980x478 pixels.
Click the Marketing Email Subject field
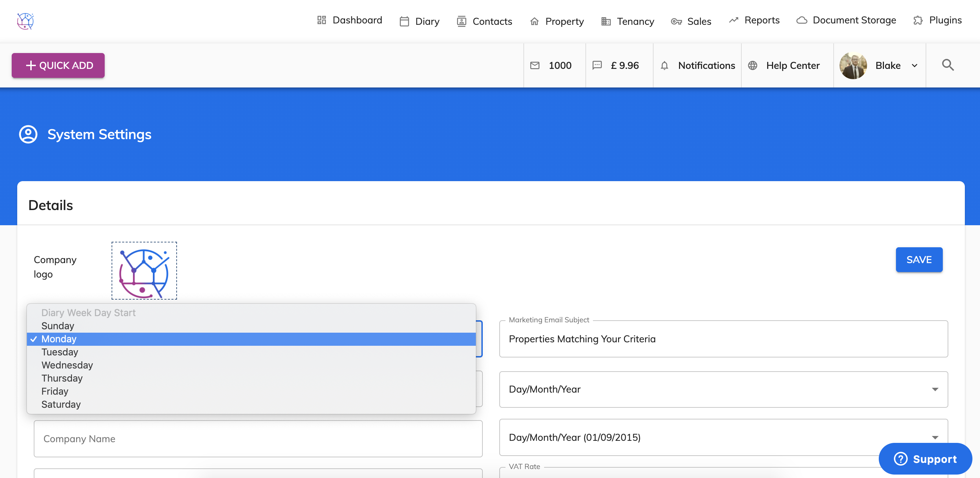click(723, 339)
